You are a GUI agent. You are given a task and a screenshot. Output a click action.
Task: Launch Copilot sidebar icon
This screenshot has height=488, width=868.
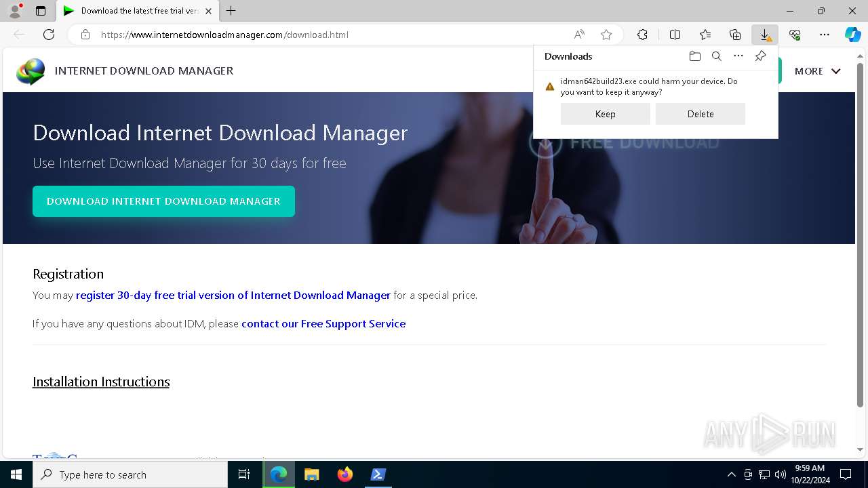coord(853,35)
